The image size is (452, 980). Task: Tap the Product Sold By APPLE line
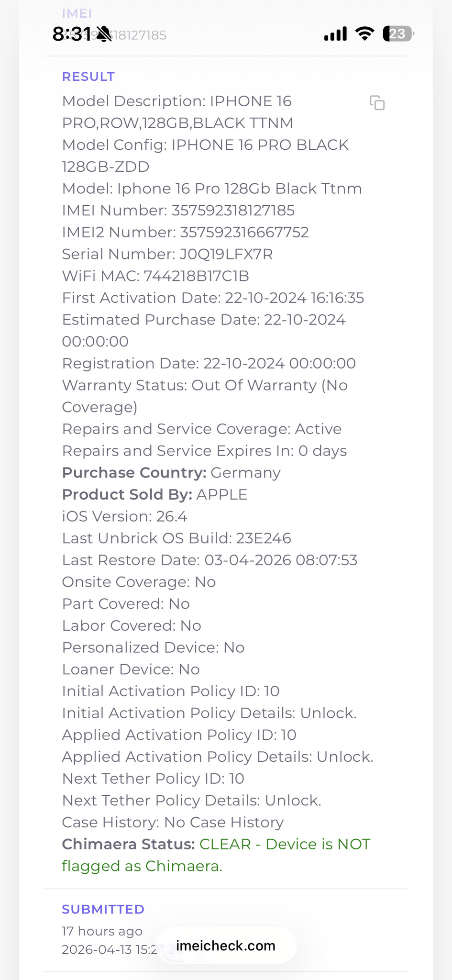tap(154, 494)
